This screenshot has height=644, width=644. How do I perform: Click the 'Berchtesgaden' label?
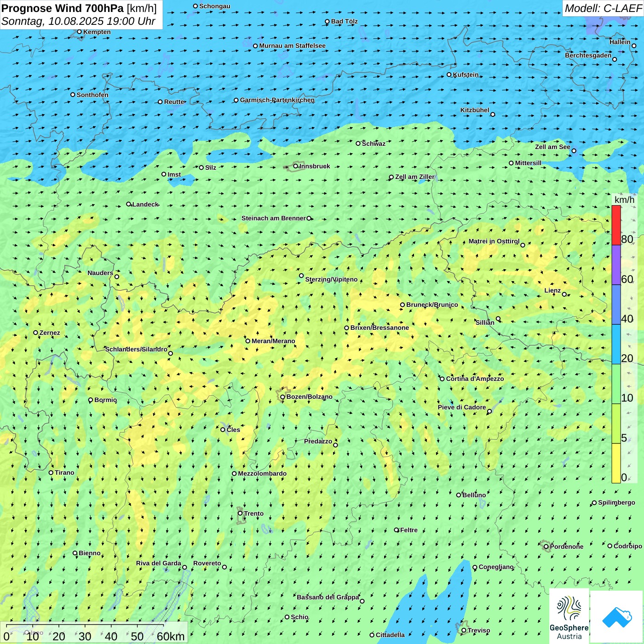click(x=588, y=55)
